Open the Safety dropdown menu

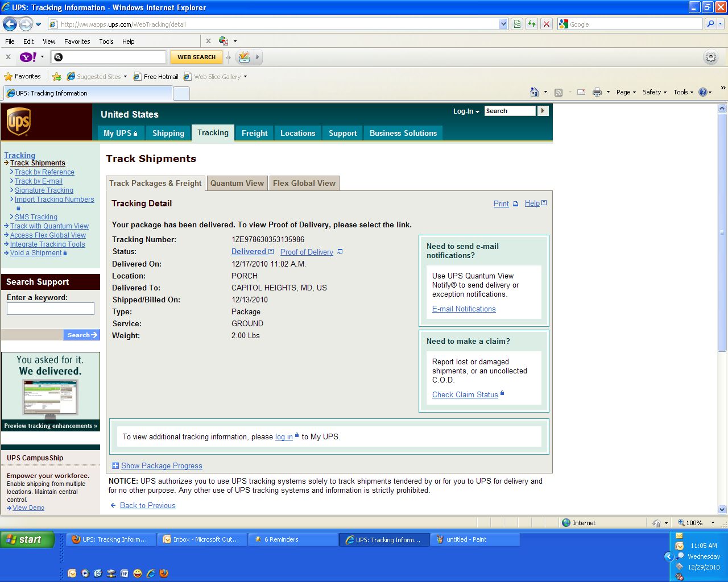654,92
